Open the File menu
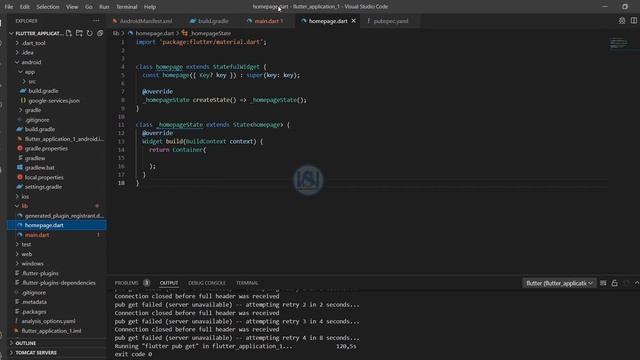This screenshot has height=360, width=640. tap(9, 7)
